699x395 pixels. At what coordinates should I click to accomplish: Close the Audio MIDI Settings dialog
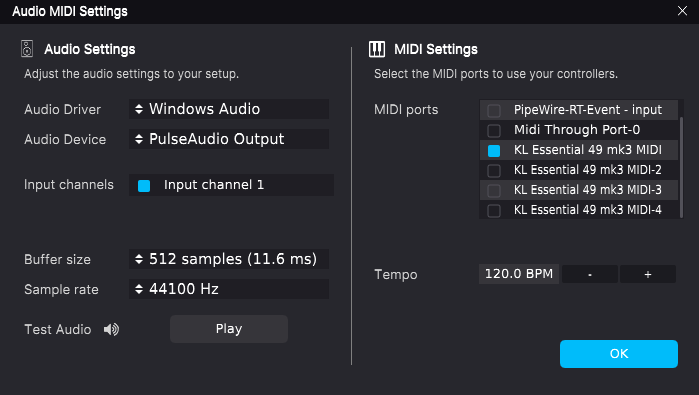(x=682, y=11)
